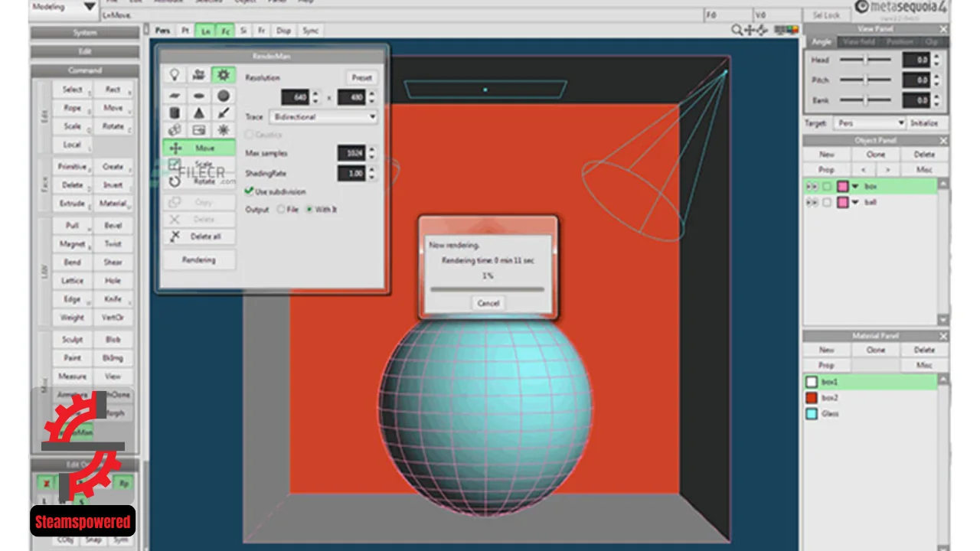The height and width of the screenshot is (551, 980).
Task: Toggle Ln line display button
Action: 205,31
